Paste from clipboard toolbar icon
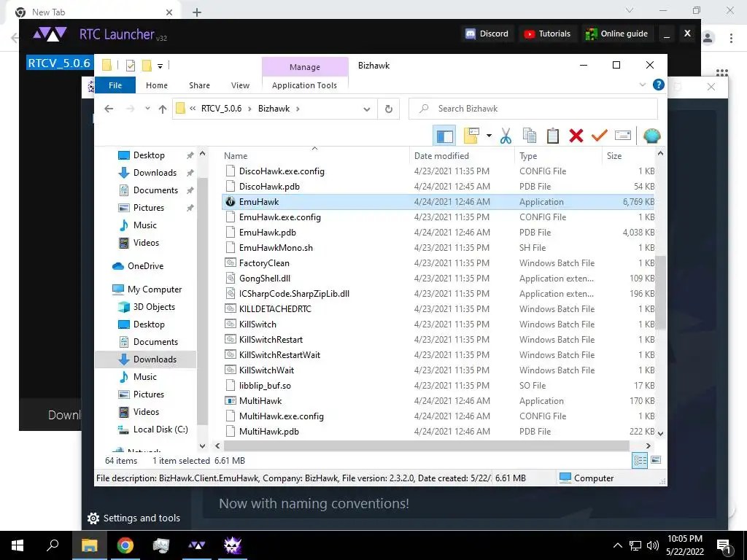This screenshot has height=560, width=747. pos(553,136)
